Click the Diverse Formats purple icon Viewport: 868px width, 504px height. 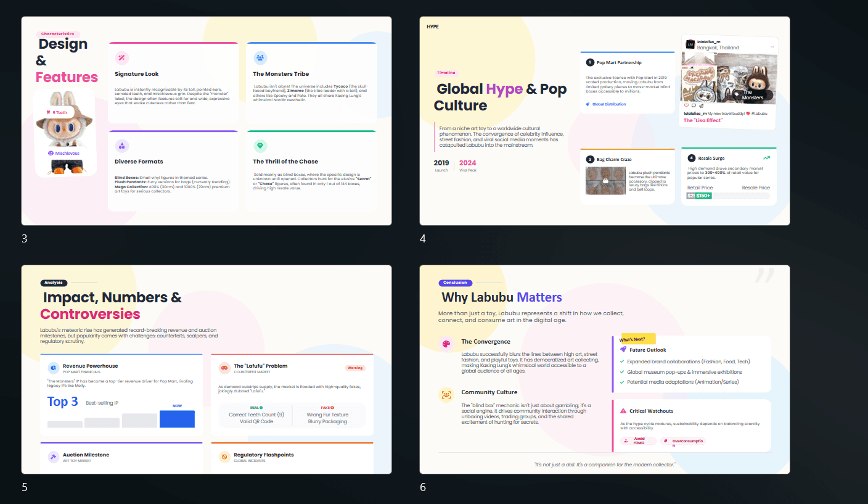122,146
